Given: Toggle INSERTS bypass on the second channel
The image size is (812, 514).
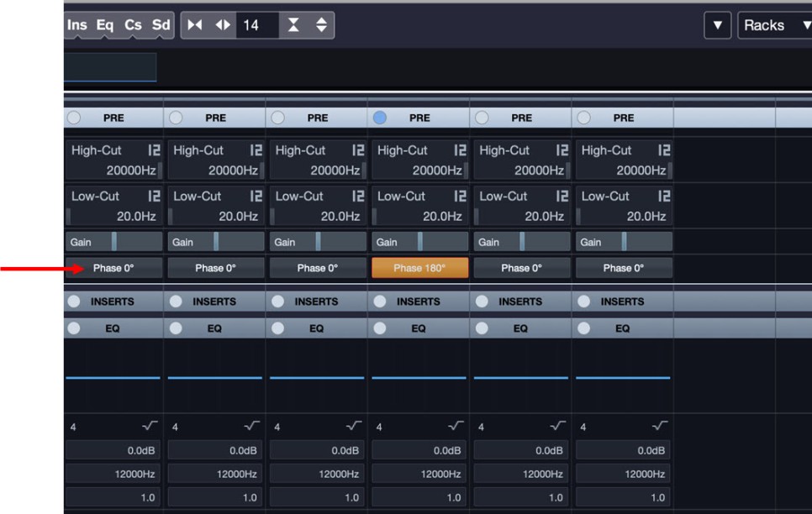Looking at the screenshot, I should pyautogui.click(x=176, y=302).
